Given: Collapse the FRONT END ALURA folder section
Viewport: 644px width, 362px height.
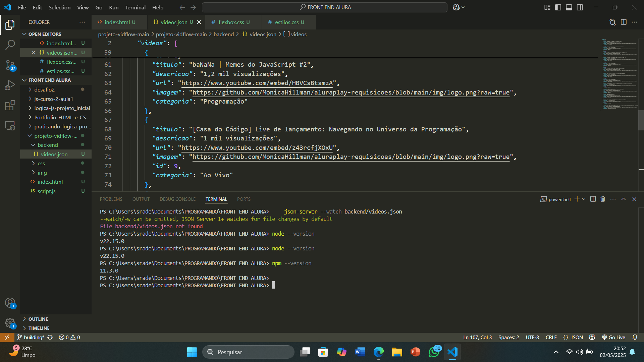Looking at the screenshot, I should (56, 80).
